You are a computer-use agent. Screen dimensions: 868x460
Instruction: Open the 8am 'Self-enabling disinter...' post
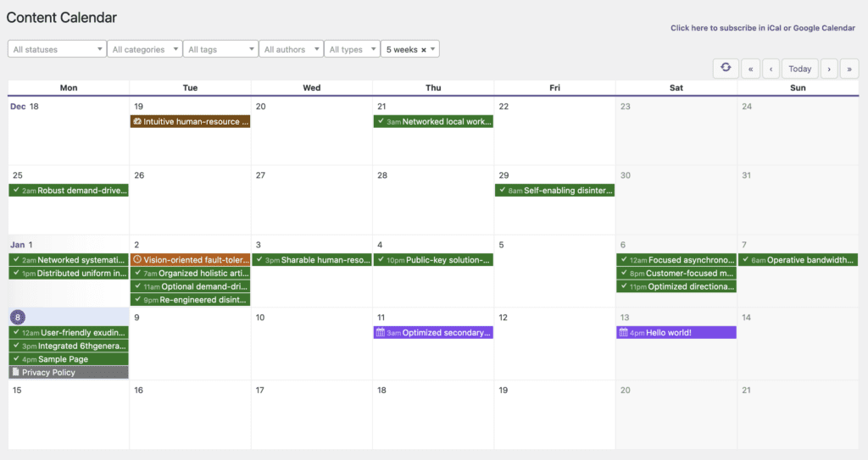click(554, 191)
